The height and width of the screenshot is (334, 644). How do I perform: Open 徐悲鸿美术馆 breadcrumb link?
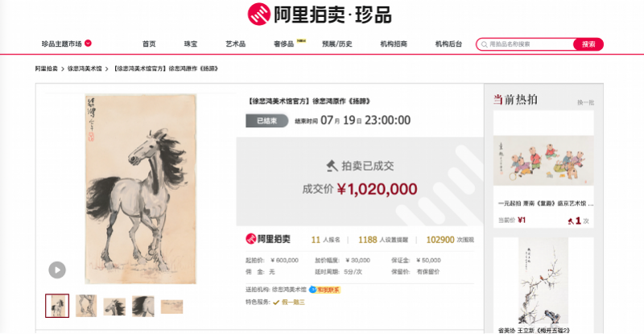pyautogui.click(x=85, y=68)
